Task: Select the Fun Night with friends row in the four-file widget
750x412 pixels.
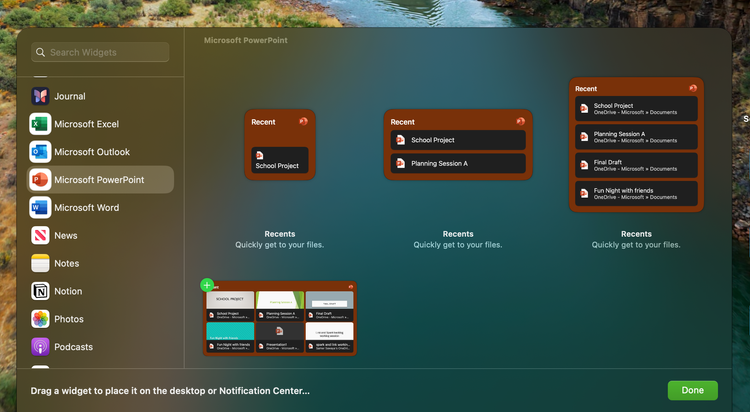Action: tap(636, 193)
